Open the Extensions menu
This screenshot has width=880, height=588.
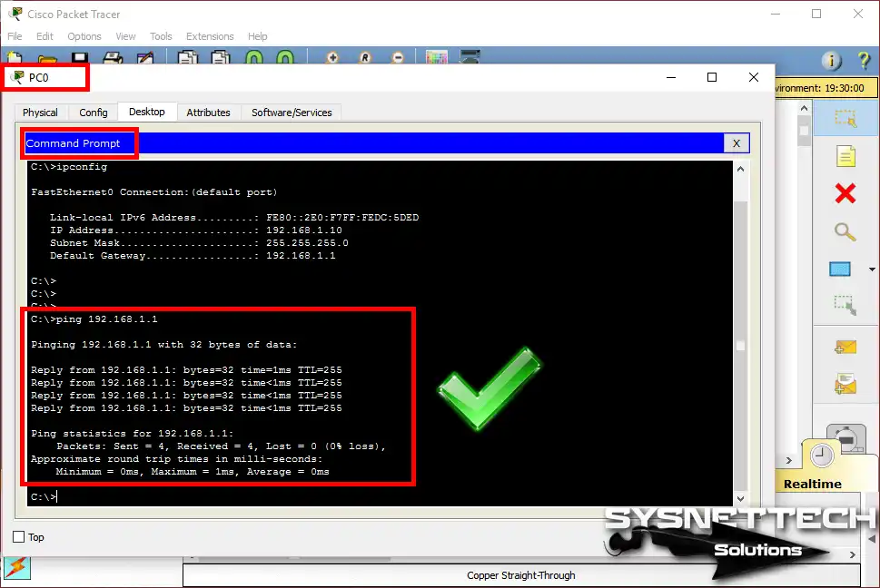(x=210, y=36)
